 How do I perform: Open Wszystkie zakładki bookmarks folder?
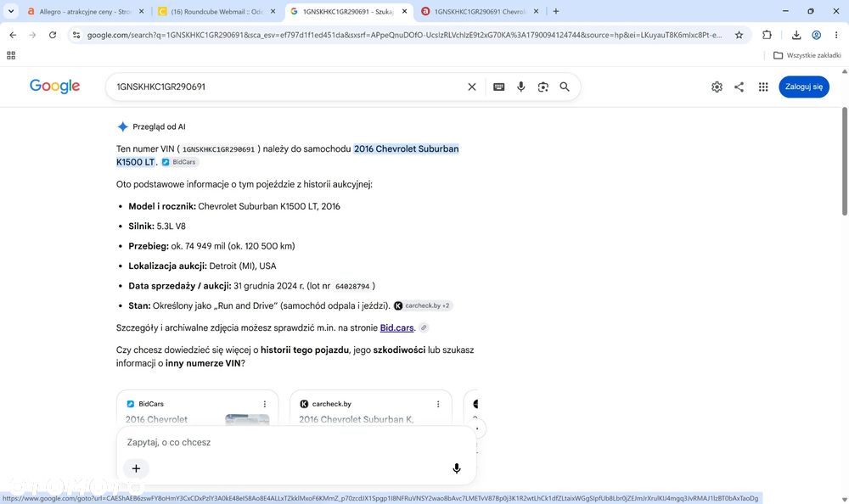tap(807, 55)
